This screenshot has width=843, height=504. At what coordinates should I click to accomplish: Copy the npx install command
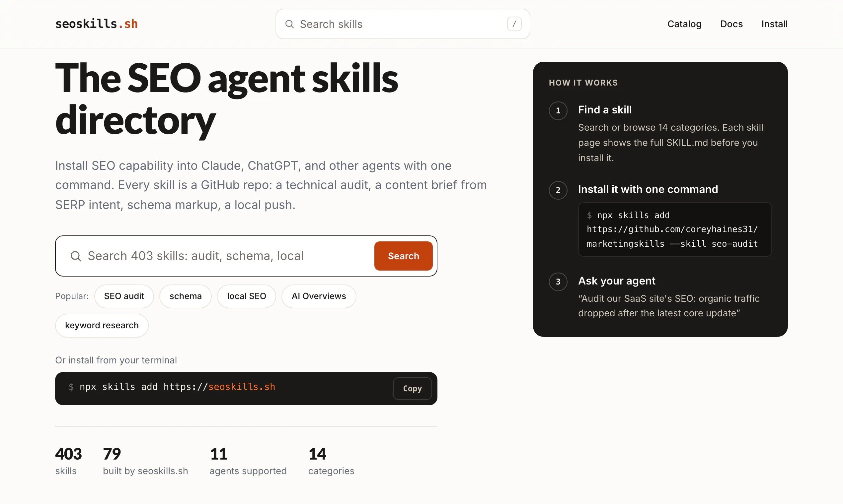[412, 389]
